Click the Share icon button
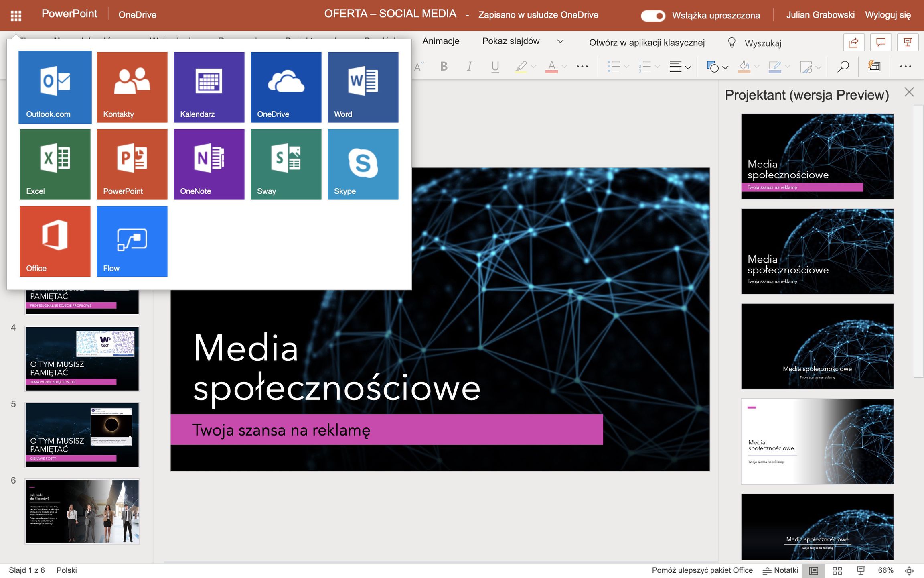The width and height of the screenshot is (924, 578). coord(854,42)
